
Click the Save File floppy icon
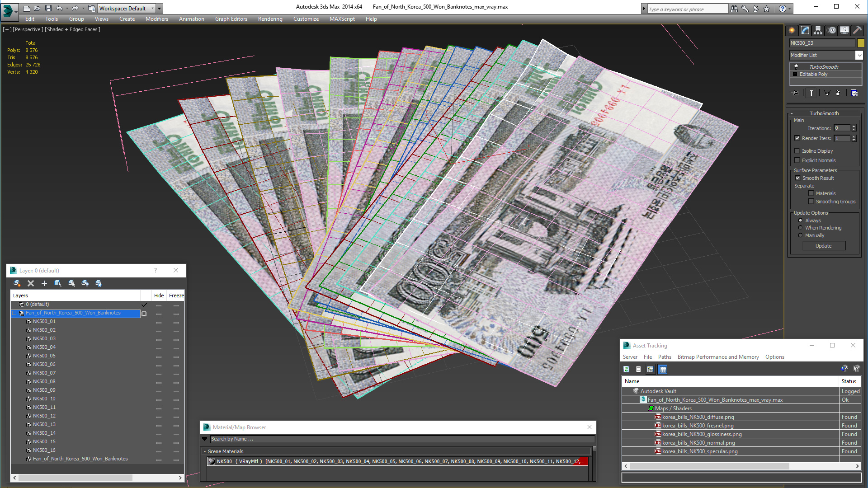tap(48, 8)
